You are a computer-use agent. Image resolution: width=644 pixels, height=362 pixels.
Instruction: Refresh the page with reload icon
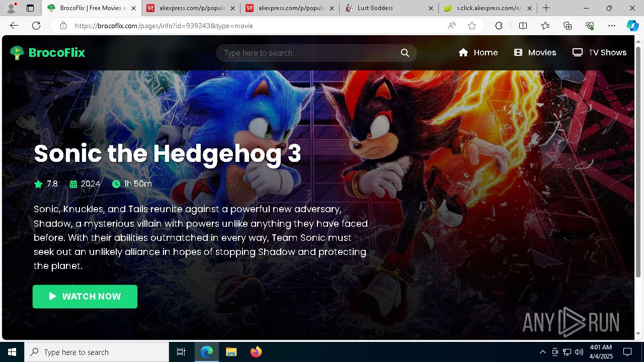click(36, 26)
